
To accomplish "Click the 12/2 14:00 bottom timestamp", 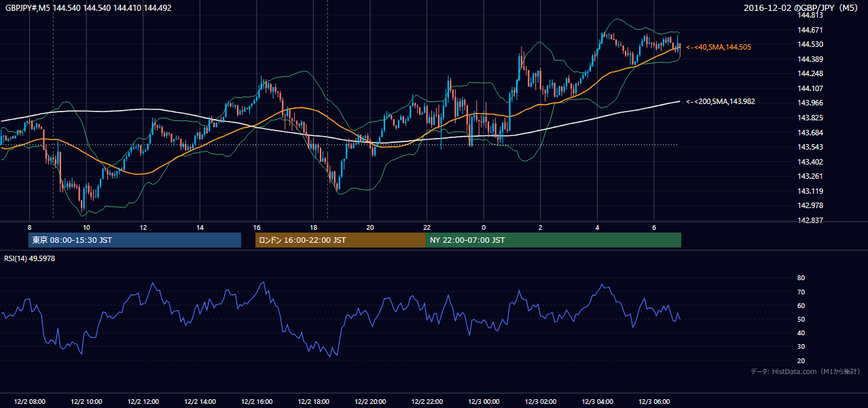I will coord(200,401).
